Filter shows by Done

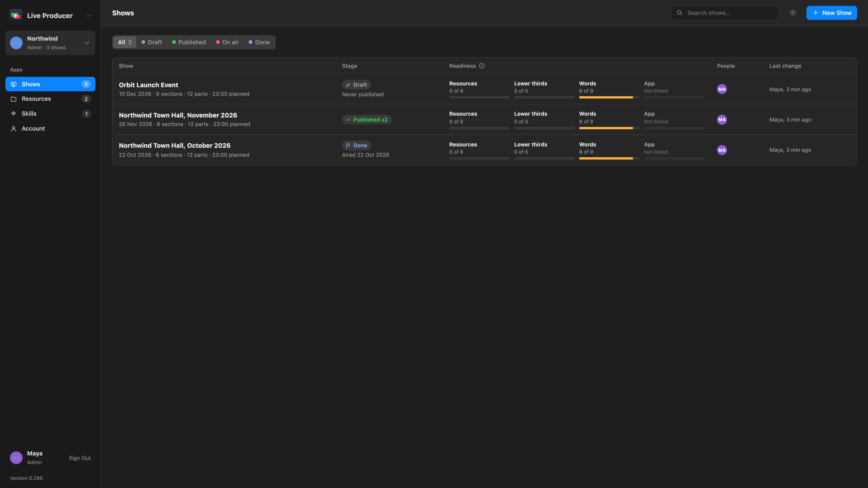point(259,42)
